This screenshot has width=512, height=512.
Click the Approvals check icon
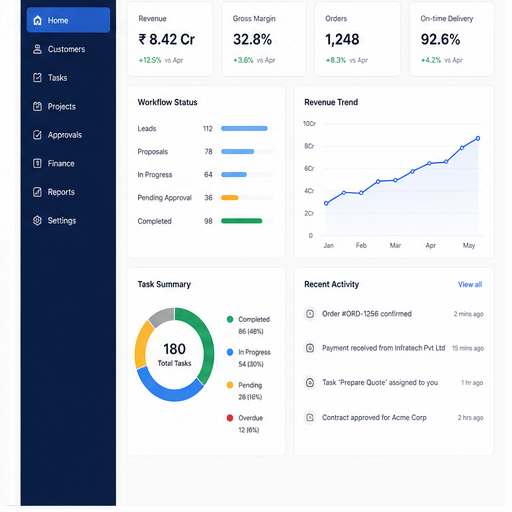click(x=37, y=135)
